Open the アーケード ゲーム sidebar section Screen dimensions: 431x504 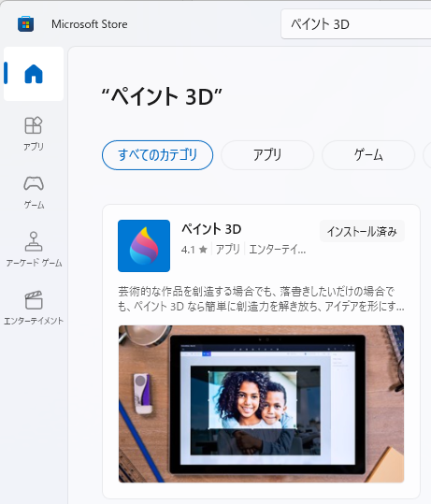tap(34, 250)
